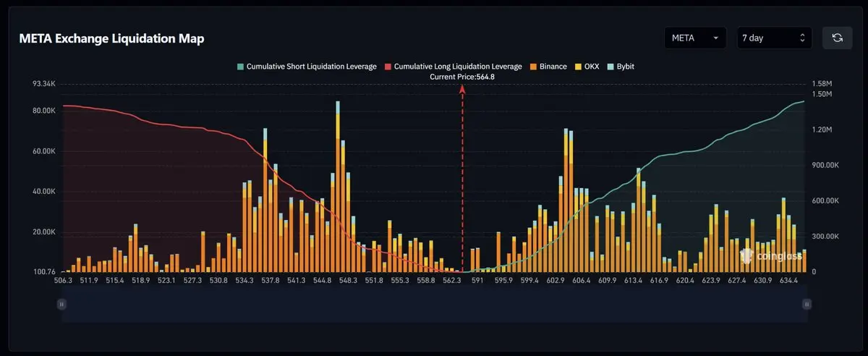Click the 300.00K right axis value
The height and width of the screenshot is (356, 868).
(825, 237)
